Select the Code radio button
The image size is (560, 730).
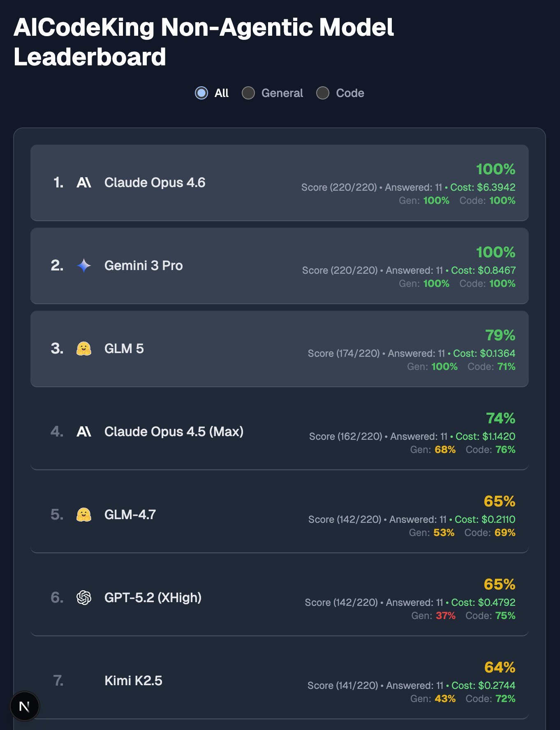pos(323,93)
